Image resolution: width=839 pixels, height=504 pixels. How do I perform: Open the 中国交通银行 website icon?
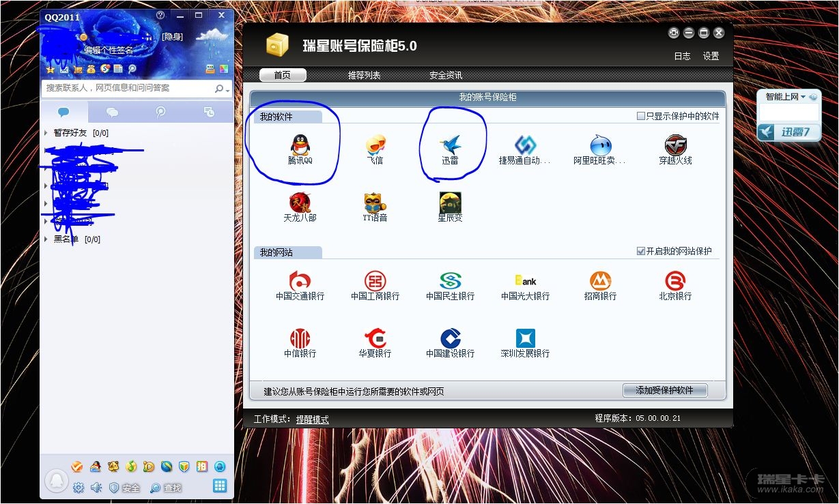[300, 286]
